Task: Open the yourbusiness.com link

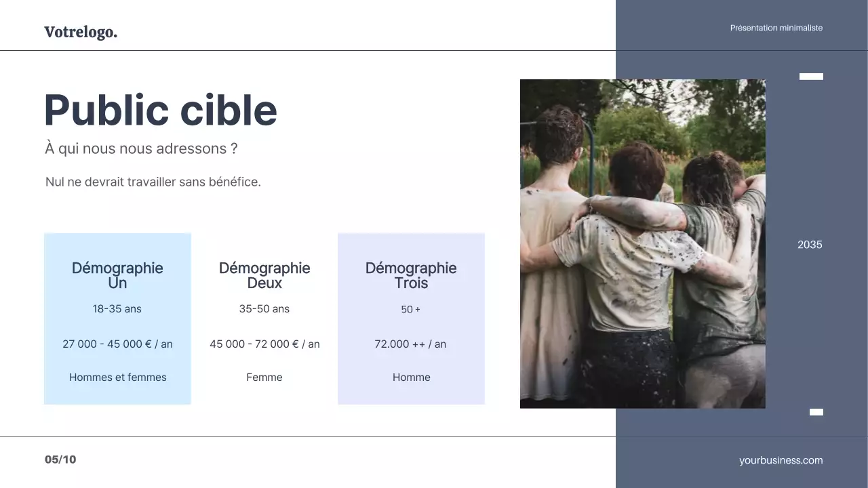Action: (781, 460)
